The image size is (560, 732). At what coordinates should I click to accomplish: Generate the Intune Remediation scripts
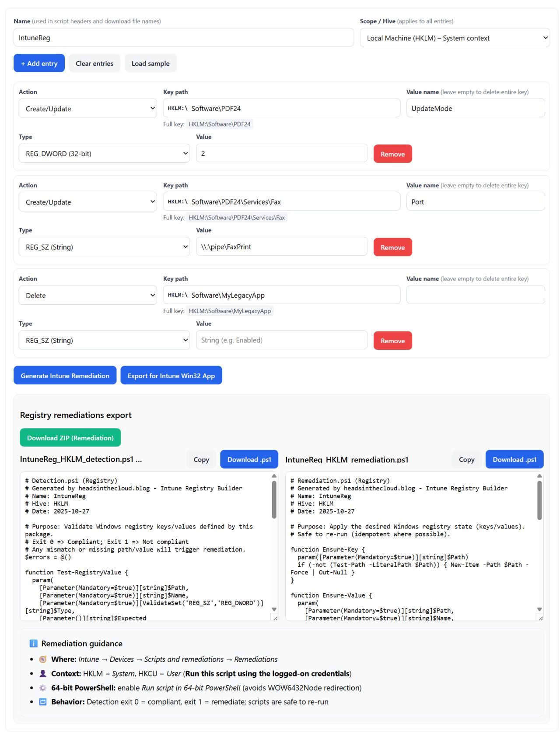[x=65, y=375]
